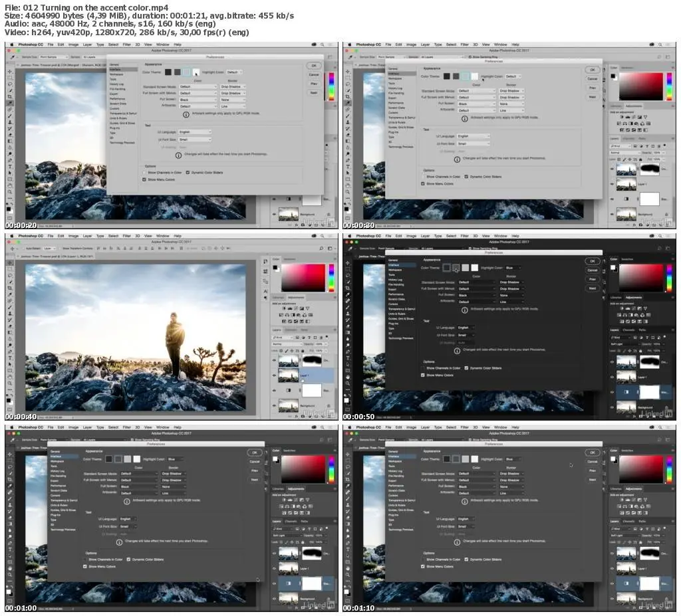The image size is (681, 616).
Task: Select the Type tool in the 00:00:20 frame
Action: coord(10,167)
